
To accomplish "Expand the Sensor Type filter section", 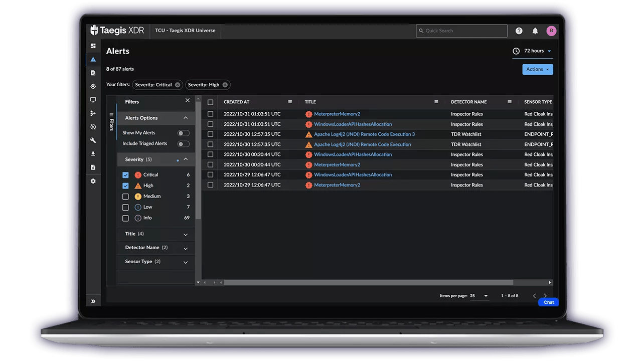I will [186, 262].
